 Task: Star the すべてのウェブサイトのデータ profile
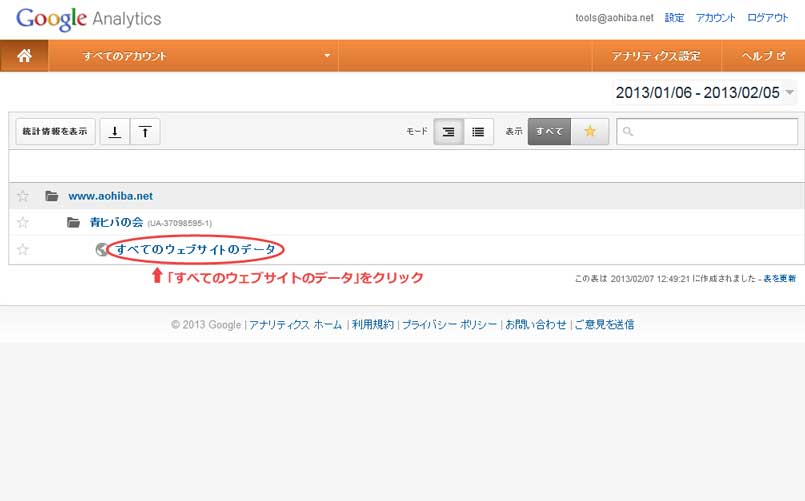23,249
